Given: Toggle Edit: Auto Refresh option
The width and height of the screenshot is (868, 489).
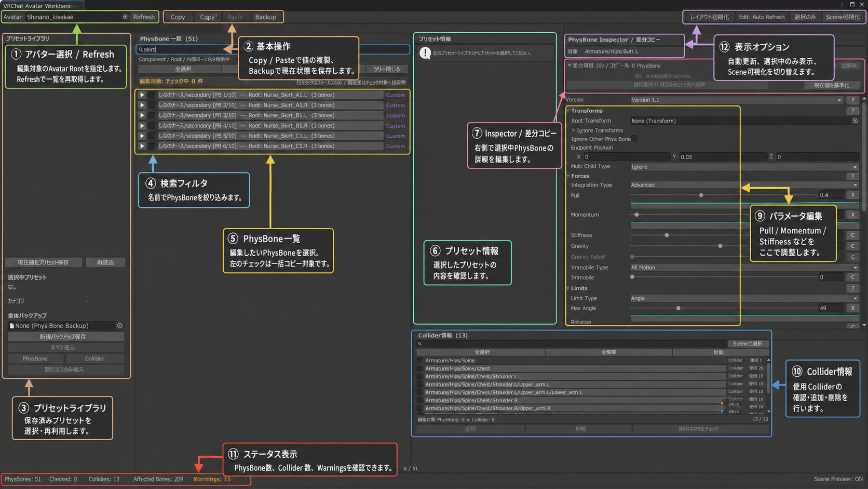Looking at the screenshot, I should [x=762, y=17].
